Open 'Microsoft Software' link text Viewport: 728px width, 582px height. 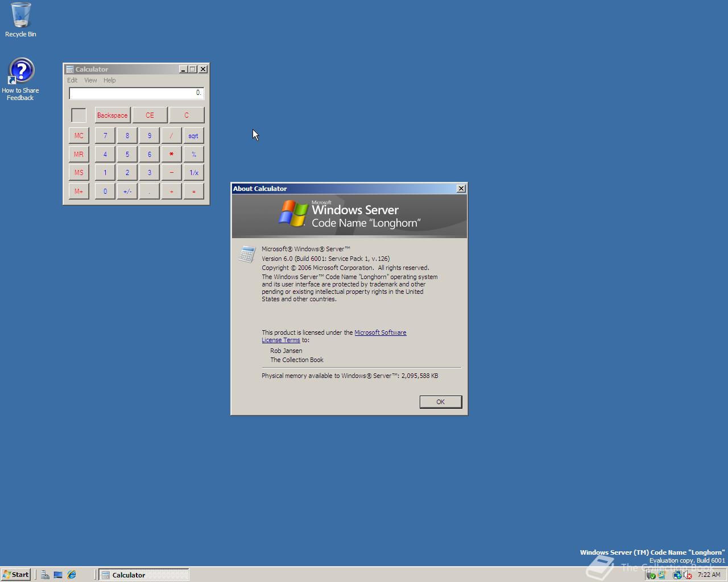(x=380, y=332)
